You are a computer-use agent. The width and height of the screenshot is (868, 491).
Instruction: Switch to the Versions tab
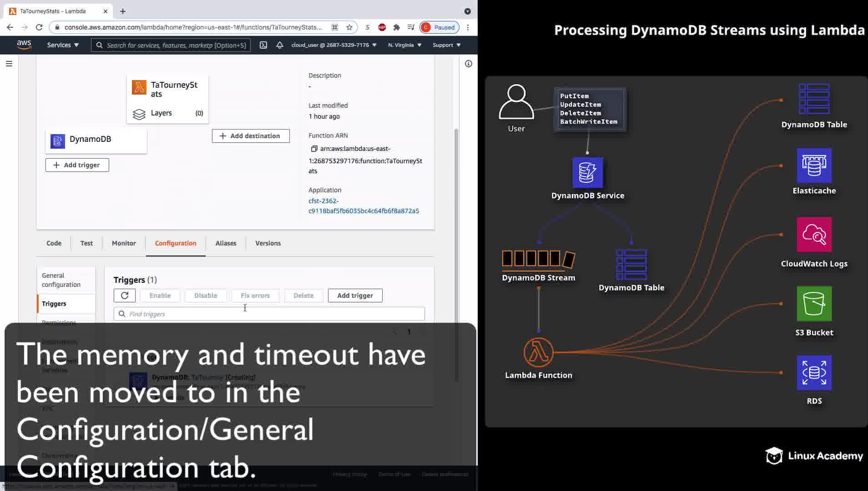click(268, 243)
